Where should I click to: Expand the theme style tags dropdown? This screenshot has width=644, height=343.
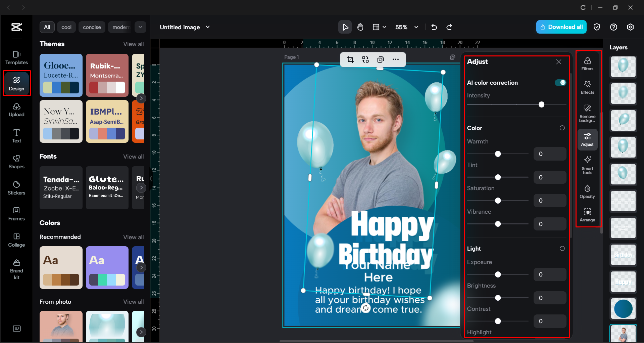click(x=140, y=27)
